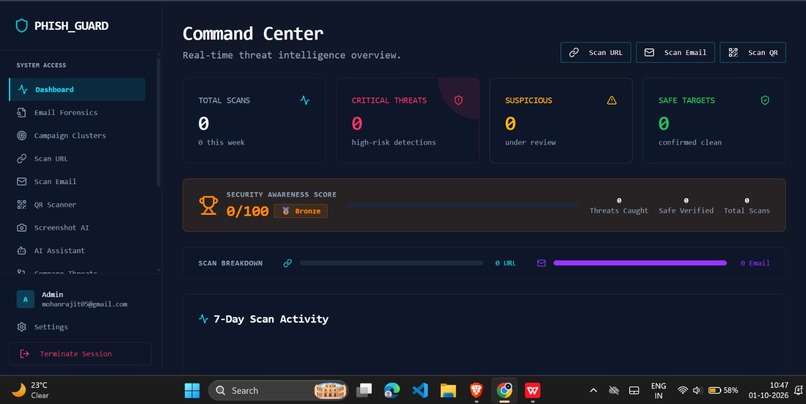
Task: Click the Scan Breakdown envelope icon
Action: [541, 263]
